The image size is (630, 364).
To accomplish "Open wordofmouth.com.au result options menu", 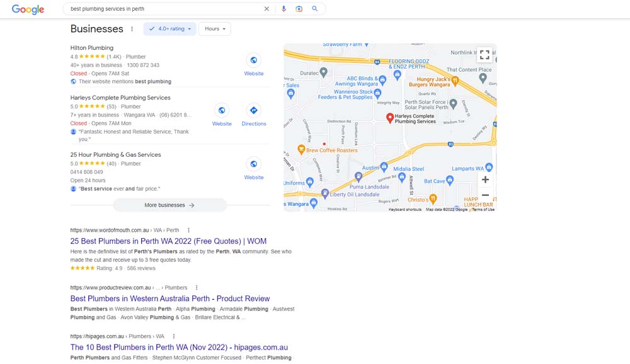I will [x=188, y=230].
